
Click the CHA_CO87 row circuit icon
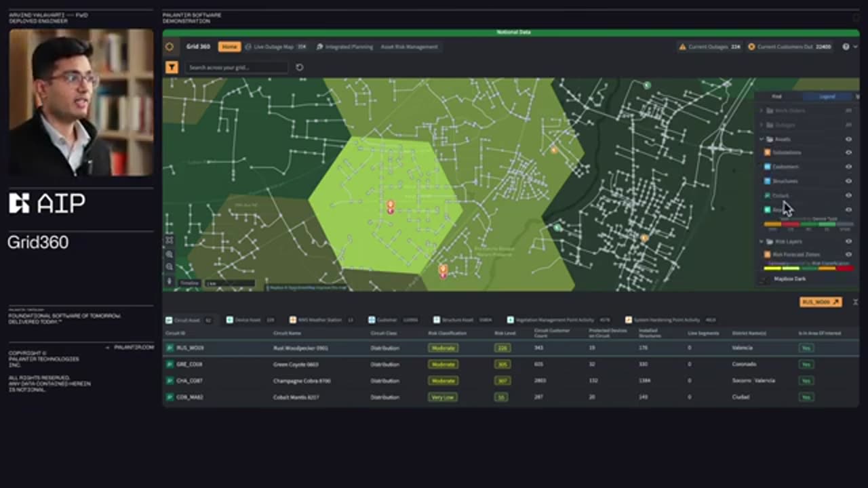(x=170, y=381)
